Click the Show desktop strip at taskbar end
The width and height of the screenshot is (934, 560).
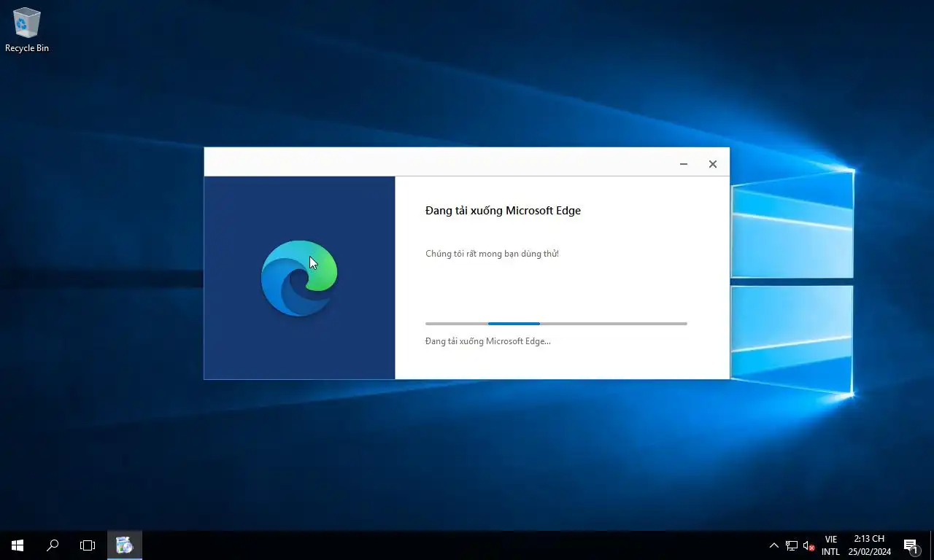tap(932, 545)
